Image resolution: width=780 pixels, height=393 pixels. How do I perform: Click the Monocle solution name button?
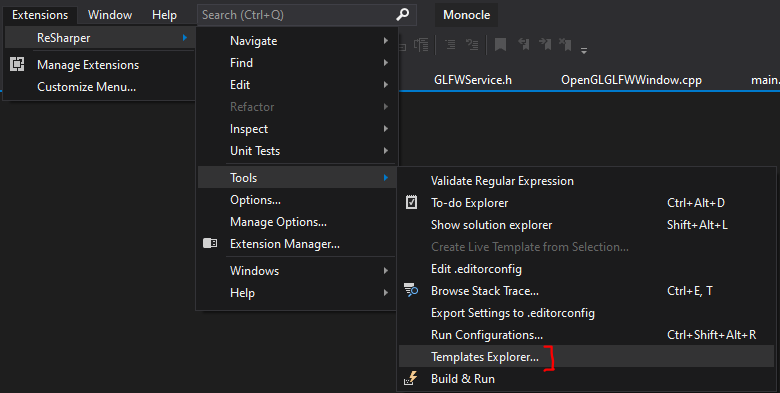click(x=466, y=15)
